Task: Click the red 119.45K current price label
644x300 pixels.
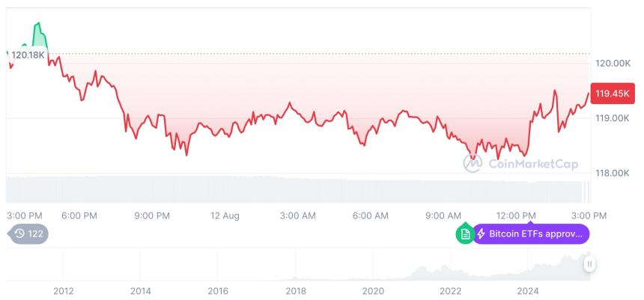Action: coord(612,94)
